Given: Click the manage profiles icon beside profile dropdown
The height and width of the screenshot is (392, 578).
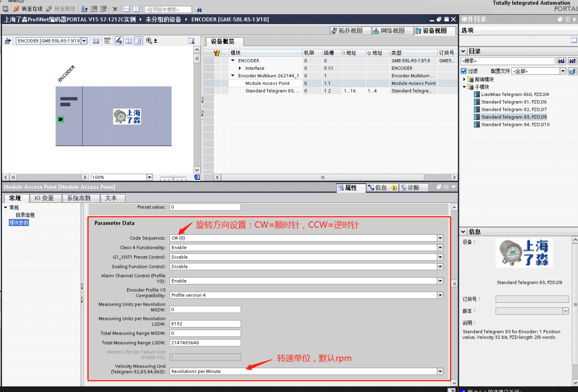Looking at the screenshot, I should 572,71.
